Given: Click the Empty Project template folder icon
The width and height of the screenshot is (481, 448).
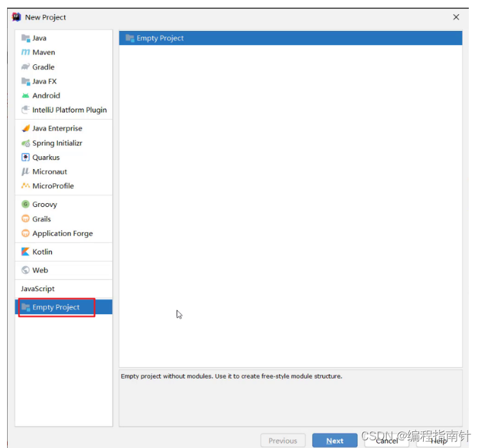Looking at the screenshot, I should tap(130, 38).
